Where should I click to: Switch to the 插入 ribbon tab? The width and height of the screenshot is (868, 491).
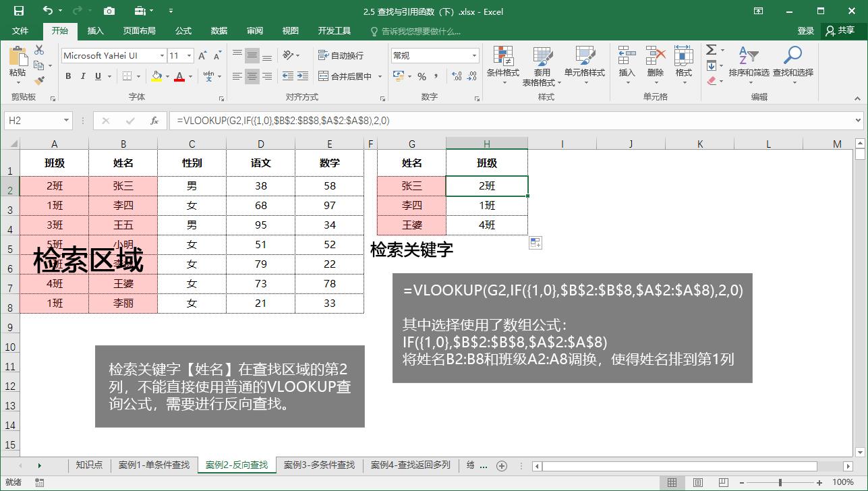pyautogui.click(x=95, y=30)
